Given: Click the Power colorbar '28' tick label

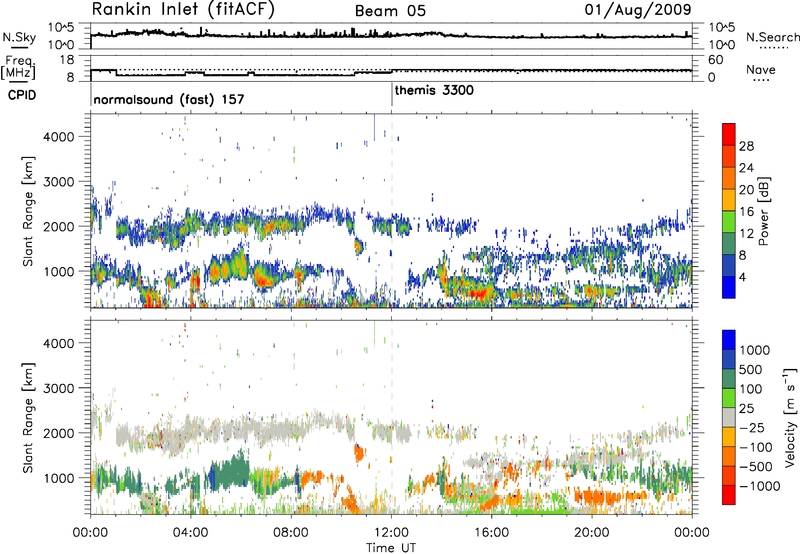Looking at the screenshot, I should point(746,146).
